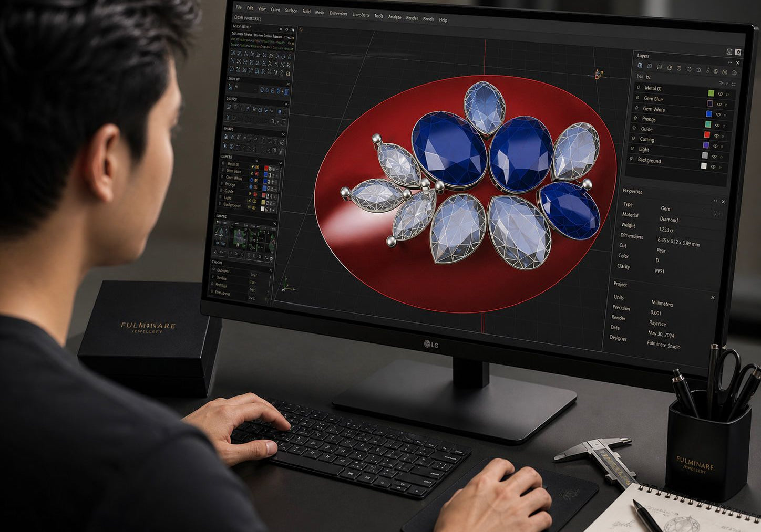Click the layer icon beside Guide
761x532 pixels.
tap(635, 128)
